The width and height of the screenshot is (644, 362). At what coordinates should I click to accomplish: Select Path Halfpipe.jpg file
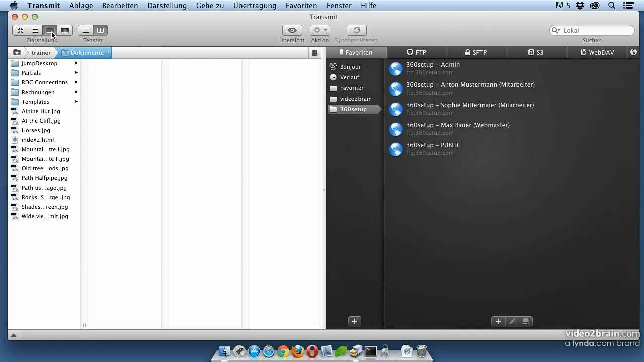(44, 178)
